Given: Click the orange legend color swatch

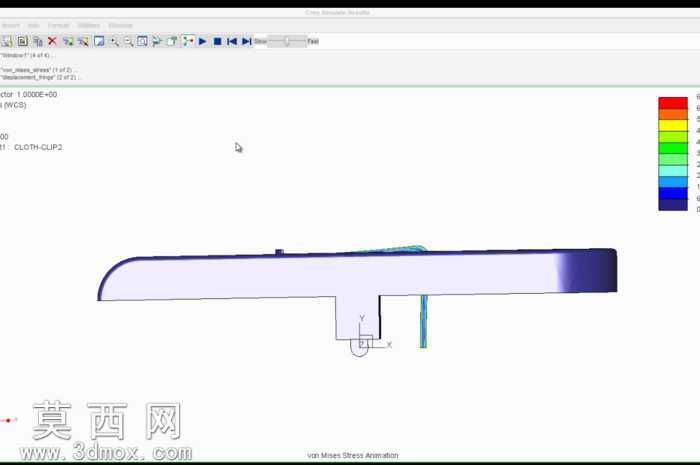Looking at the screenshot, I should (673, 114).
